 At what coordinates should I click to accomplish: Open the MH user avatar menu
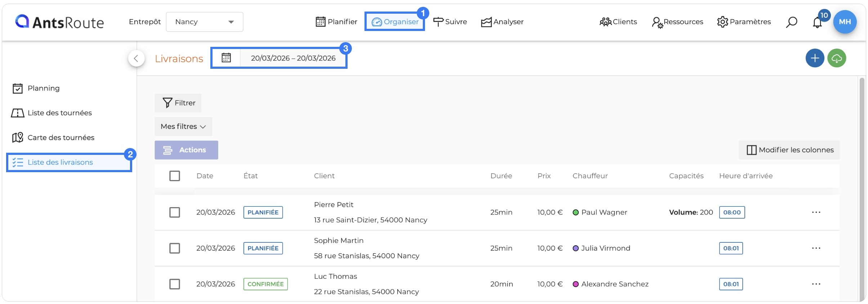pyautogui.click(x=845, y=22)
